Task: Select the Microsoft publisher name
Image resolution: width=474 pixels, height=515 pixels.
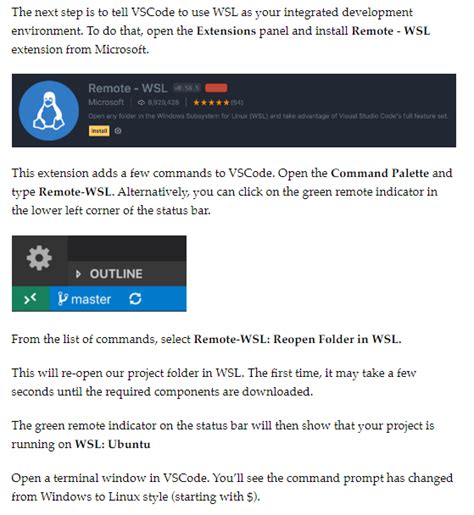Action: click(x=106, y=102)
